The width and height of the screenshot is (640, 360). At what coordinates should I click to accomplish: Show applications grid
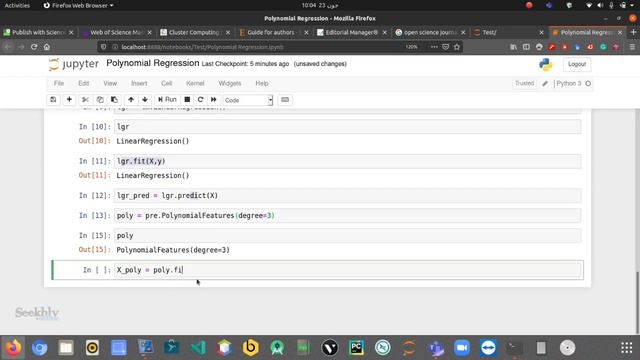627,348
